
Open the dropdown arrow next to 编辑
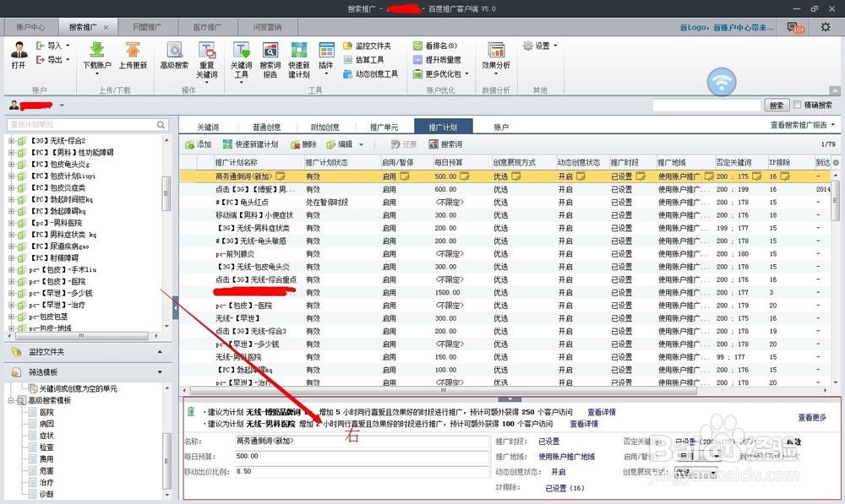361,144
